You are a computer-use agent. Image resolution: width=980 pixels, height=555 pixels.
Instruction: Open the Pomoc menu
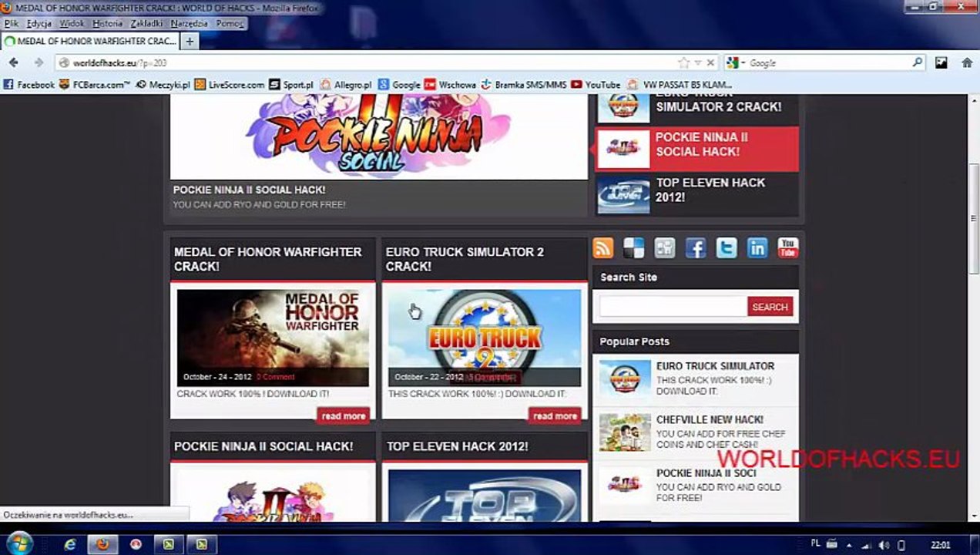pos(230,24)
